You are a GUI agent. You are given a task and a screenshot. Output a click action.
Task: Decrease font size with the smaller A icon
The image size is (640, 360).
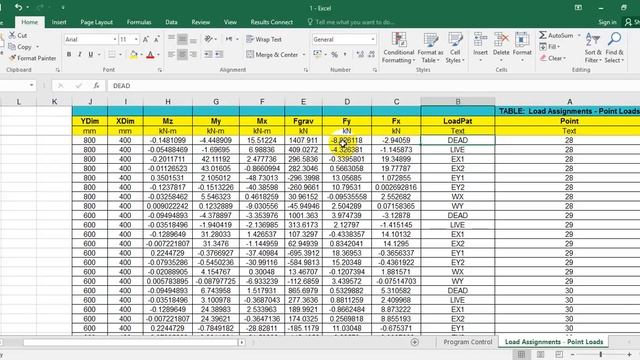coord(156,39)
